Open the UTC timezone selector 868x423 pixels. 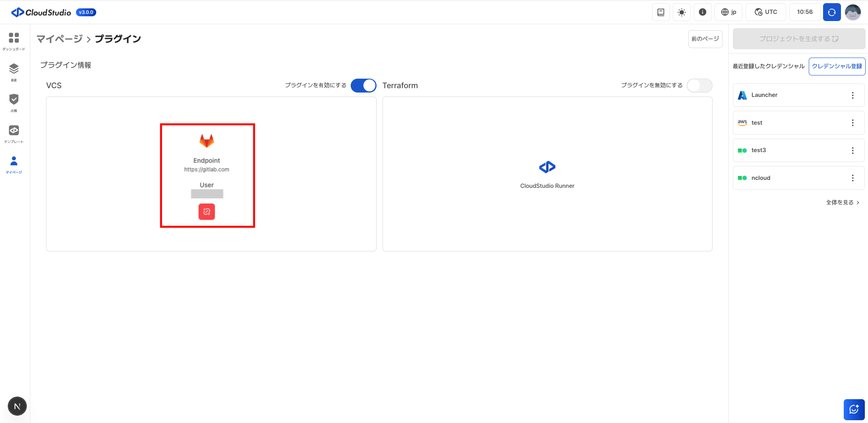point(766,12)
